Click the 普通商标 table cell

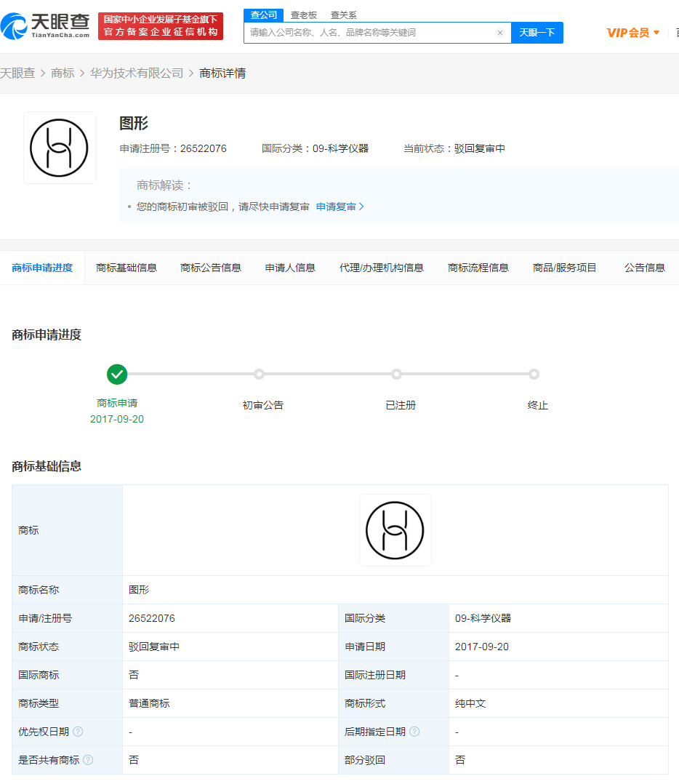tap(230, 703)
